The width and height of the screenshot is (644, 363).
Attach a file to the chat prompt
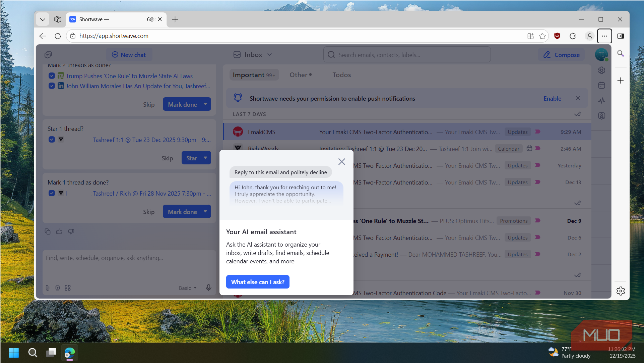[x=48, y=288]
